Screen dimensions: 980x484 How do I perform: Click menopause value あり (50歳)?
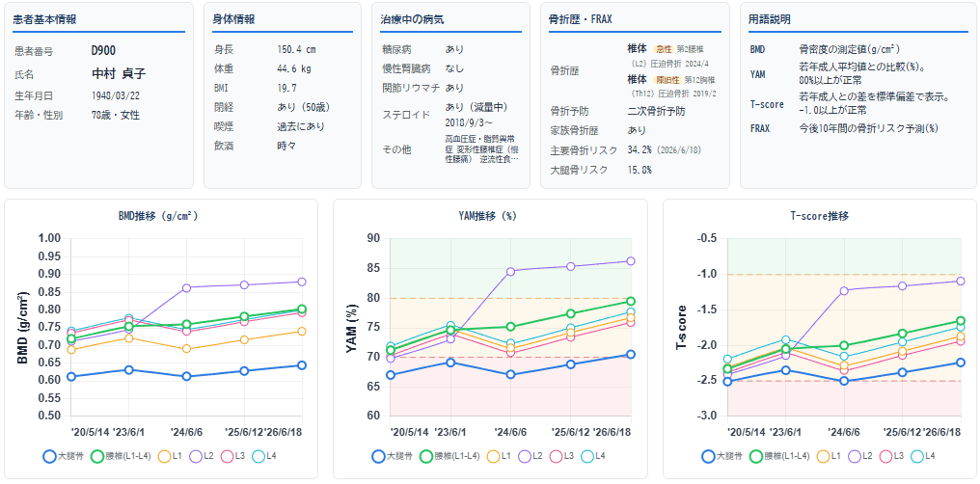click(304, 107)
